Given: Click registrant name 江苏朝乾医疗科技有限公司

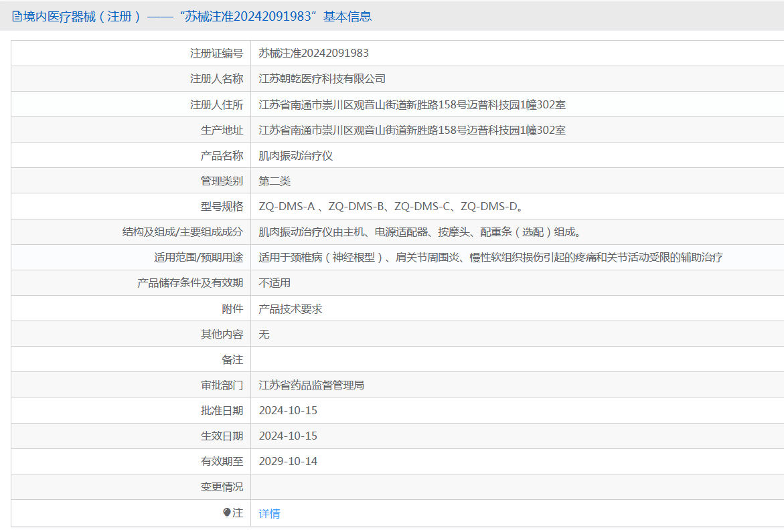Looking at the screenshot, I should (x=322, y=79).
